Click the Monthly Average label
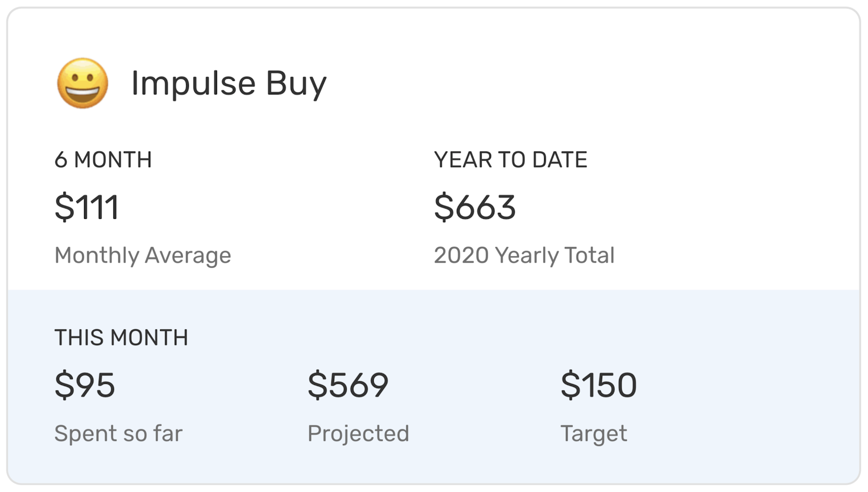868x492 pixels. (143, 255)
